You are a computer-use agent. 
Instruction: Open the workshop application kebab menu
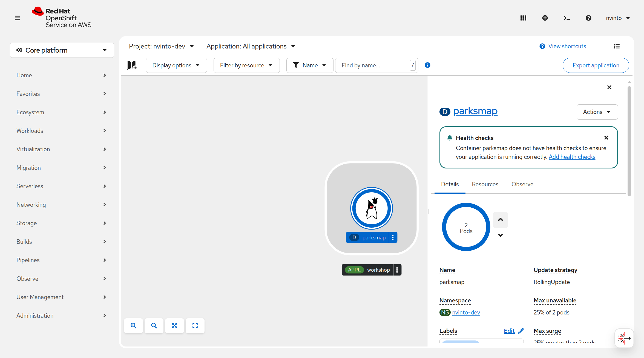[397, 270]
